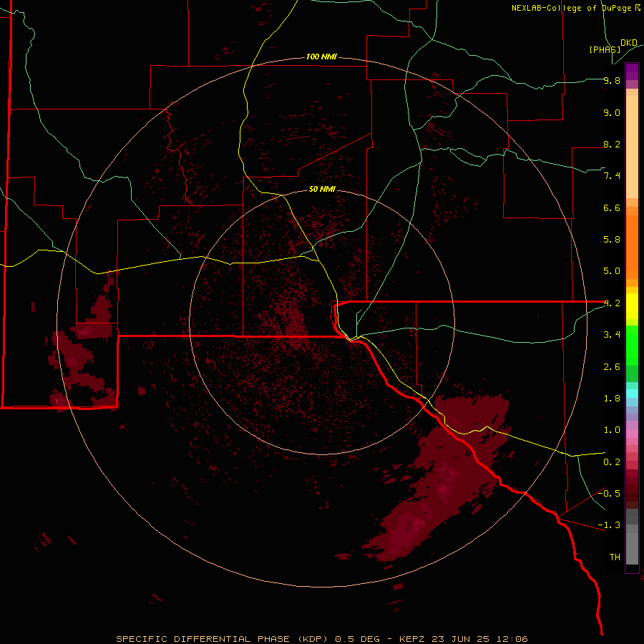Click the -1.3 value on the color scale

(x=609, y=525)
